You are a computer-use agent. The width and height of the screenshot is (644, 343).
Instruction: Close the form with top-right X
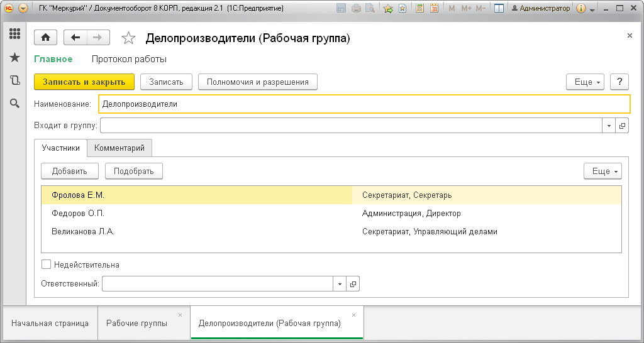point(630,36)
